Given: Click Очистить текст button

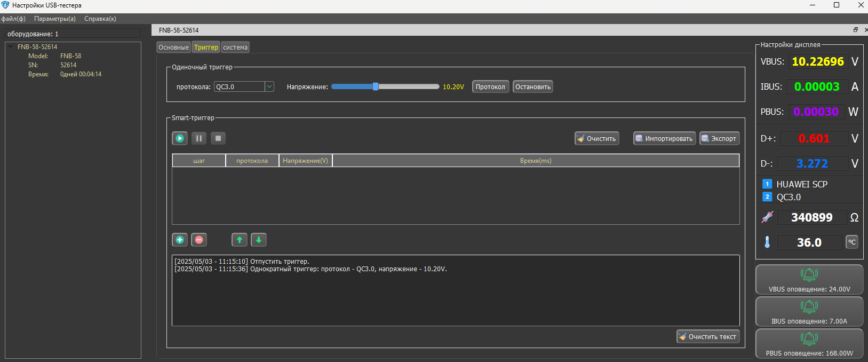Looking at the screenshot, I should 708,336.
